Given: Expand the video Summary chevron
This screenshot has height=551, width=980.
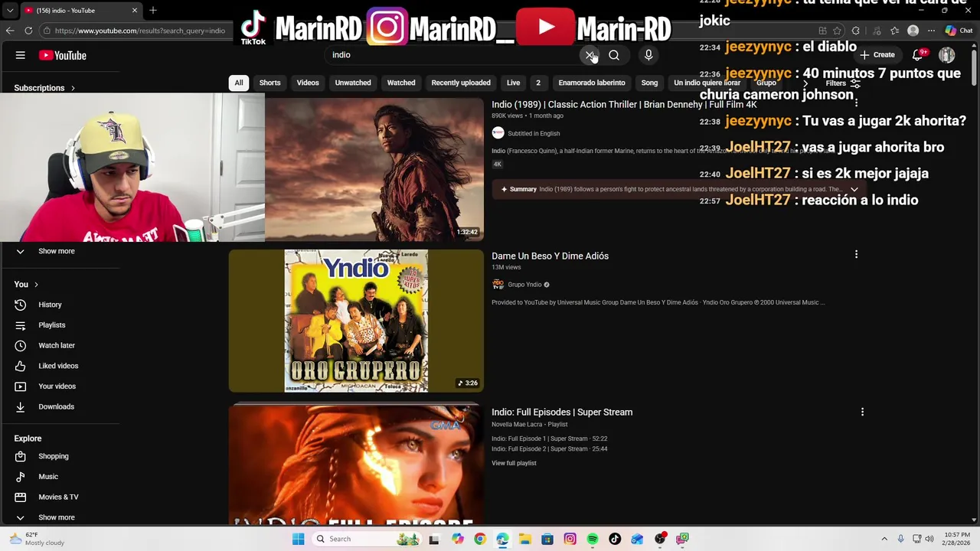Looking at the screenshot, I should tap(854, 189).
